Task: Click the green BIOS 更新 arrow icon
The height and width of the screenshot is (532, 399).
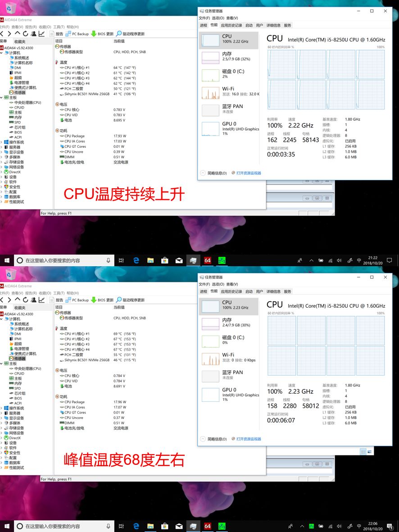Action: [94, 34]
